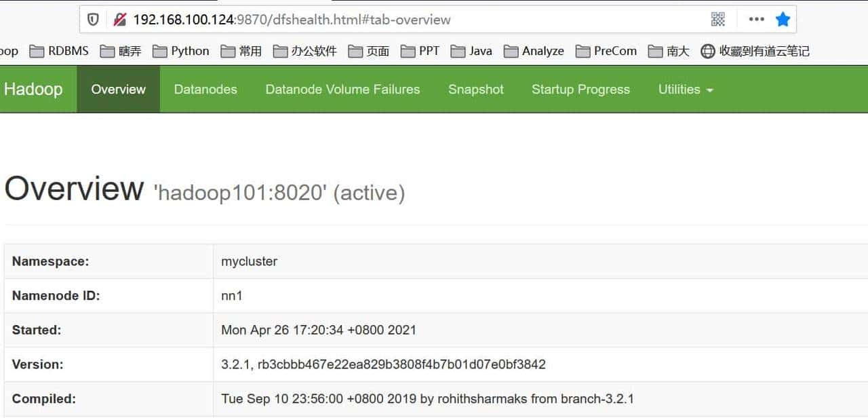Open the Datanode Volume Failures page
This screenshot has width=868, height=418.
pos(342,89)
